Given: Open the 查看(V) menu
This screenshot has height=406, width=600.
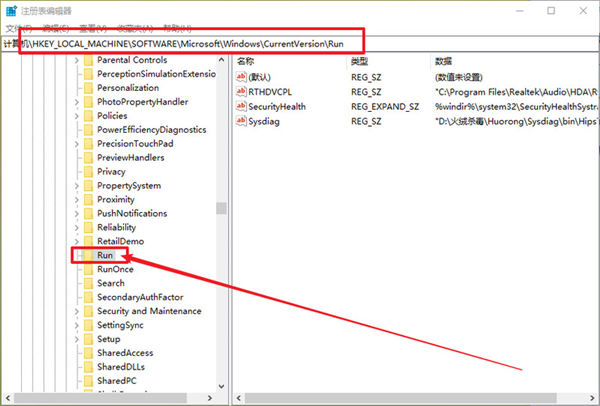Looking at the screenshot, I should click(x=93, y=28).
